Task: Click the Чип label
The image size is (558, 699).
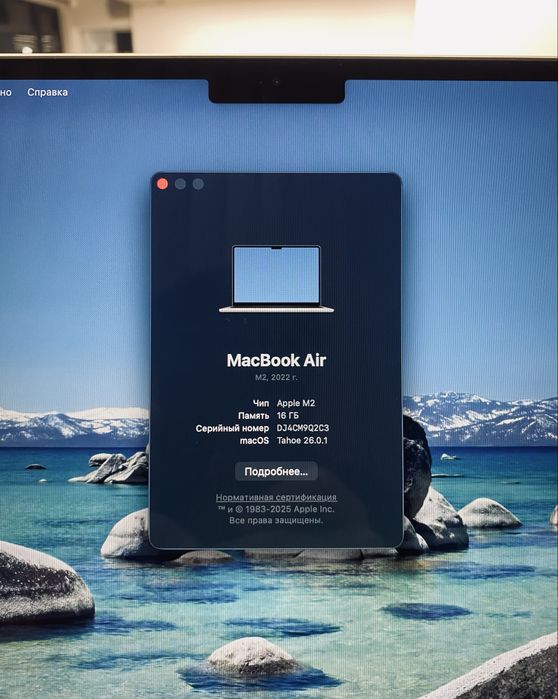Action: (x=261, y=403)
